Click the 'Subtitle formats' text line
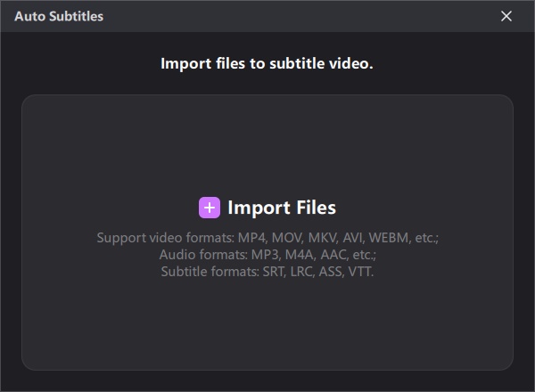 pyautogui.click(x=267, y=271)
